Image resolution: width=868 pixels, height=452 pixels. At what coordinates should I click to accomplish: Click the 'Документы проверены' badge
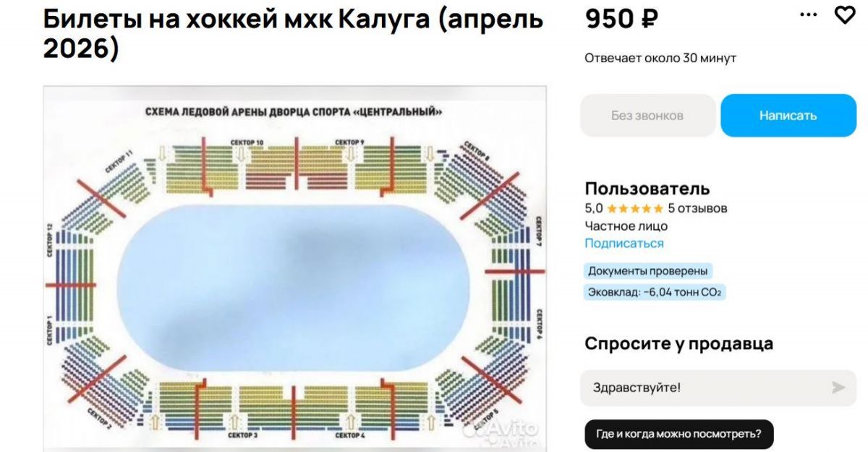(x=647, y=271)
